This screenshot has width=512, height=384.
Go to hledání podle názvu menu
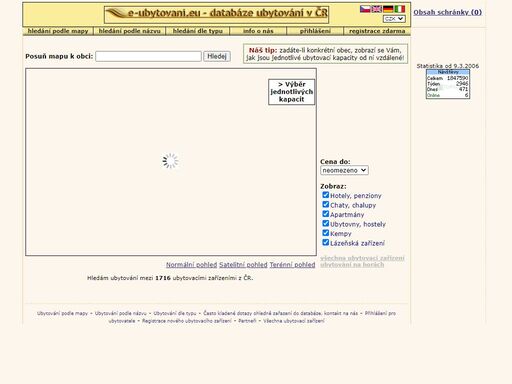[130, 31]
